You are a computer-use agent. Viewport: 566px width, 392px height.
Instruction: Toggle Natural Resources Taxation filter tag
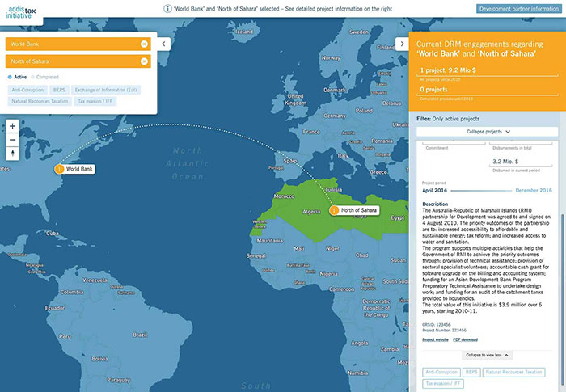tap(40, 101)
